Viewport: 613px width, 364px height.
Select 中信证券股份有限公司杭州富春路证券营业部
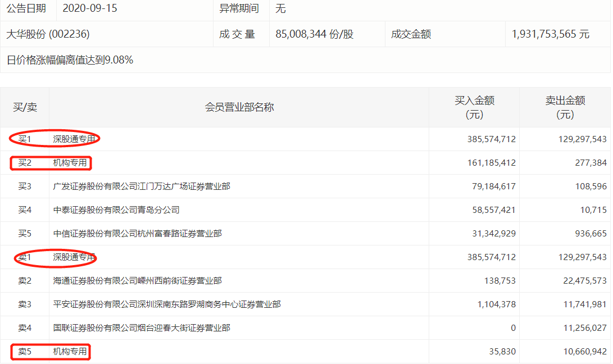[137, 234]
